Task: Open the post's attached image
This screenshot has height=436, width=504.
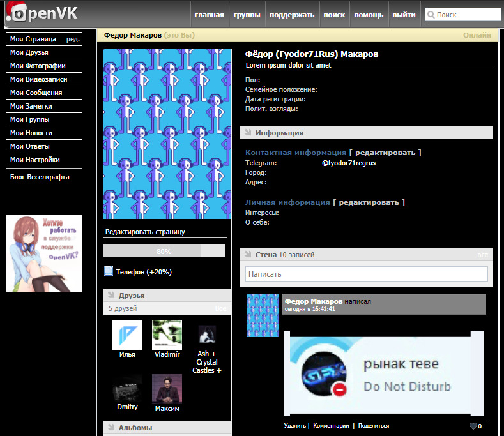Action: pyautogui.click(x=384, y=373)
